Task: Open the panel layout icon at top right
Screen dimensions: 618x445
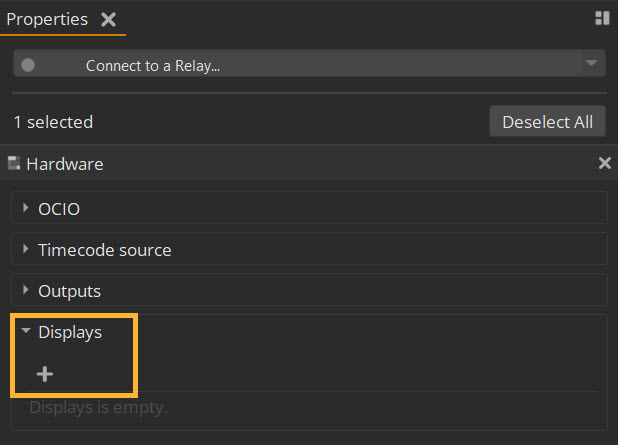Action: pyautogui.click(x=601, y=18)
